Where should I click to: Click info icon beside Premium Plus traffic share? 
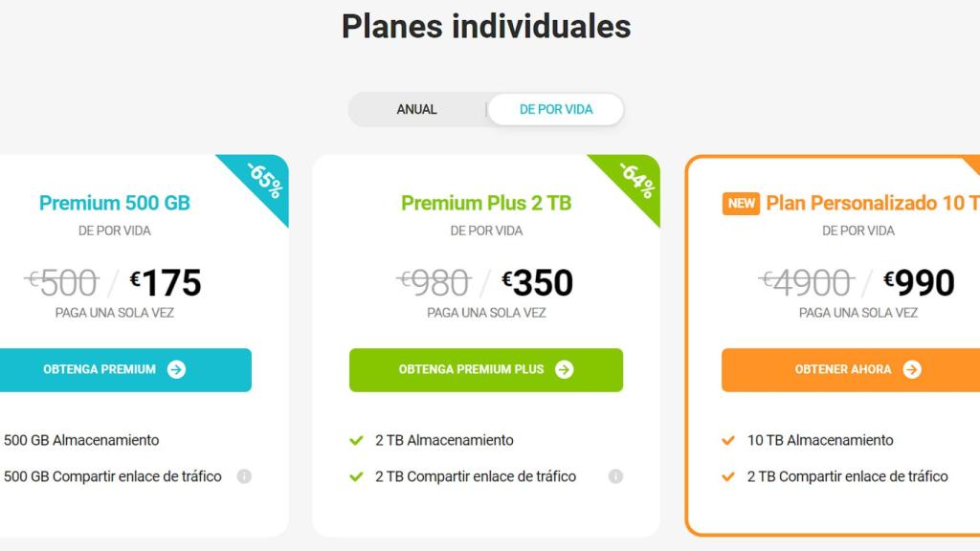click(615, 476)
